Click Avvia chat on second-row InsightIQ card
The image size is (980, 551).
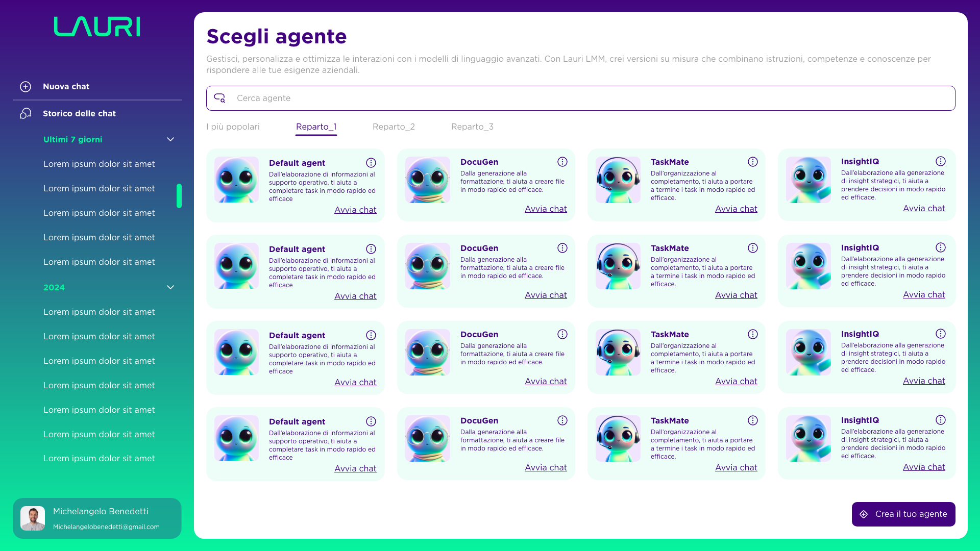click(x=924, y=294)
